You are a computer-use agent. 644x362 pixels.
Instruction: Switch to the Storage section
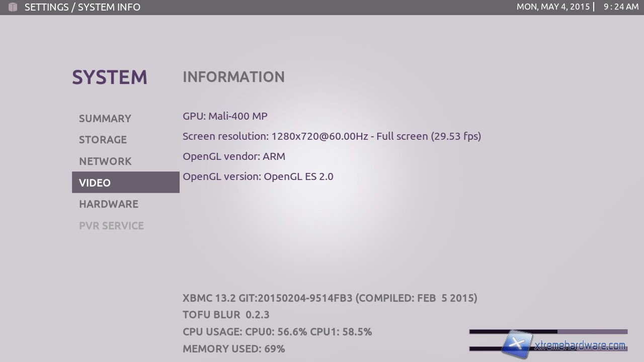(x=103, y=140)
